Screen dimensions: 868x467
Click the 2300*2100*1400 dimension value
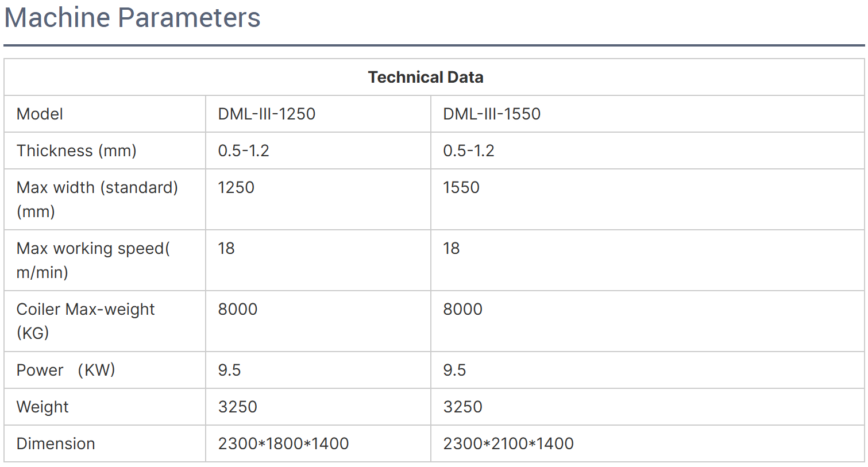tap(508, 443)
